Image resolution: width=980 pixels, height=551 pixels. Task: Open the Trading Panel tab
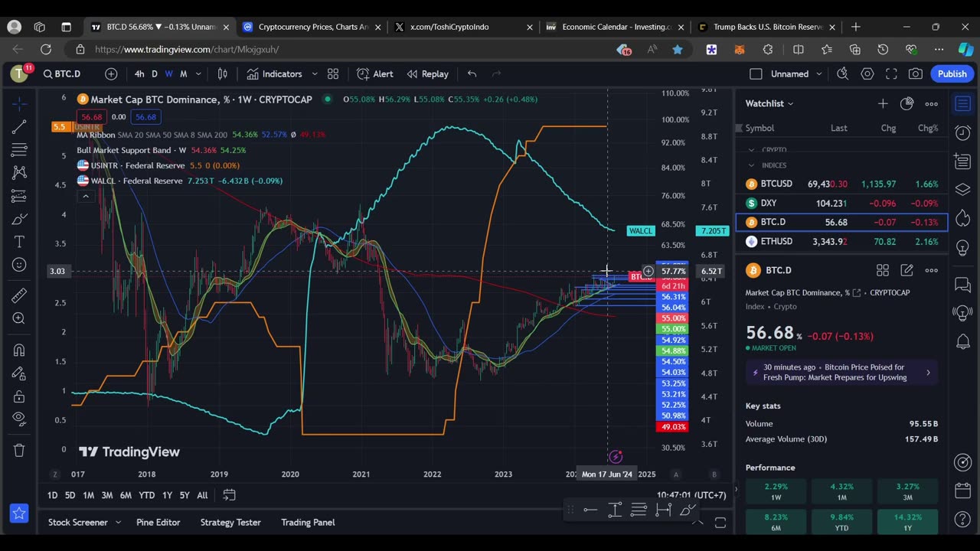click(308, 522)
